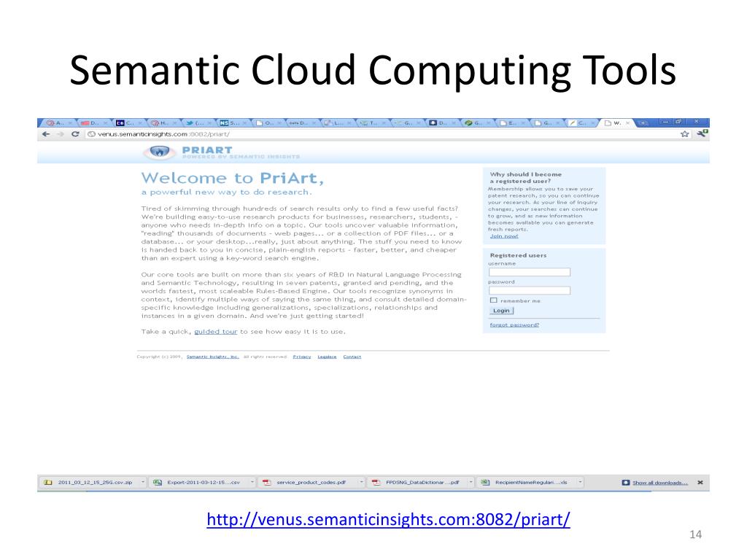Open the Contact footer link
Viewport: 747px width, 560px height.
tap(352, 357)
